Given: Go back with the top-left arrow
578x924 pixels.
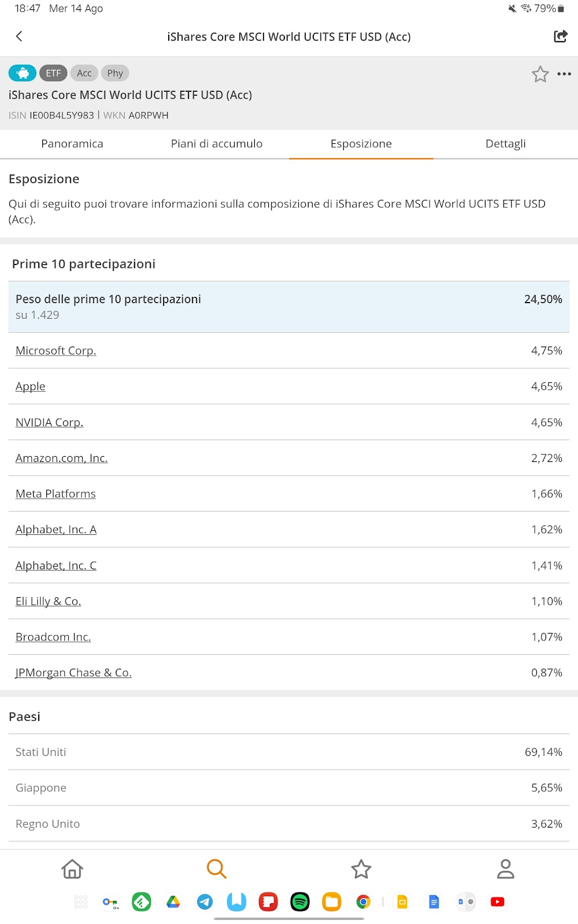Looking at the screenshot, I should coord(19,36).
